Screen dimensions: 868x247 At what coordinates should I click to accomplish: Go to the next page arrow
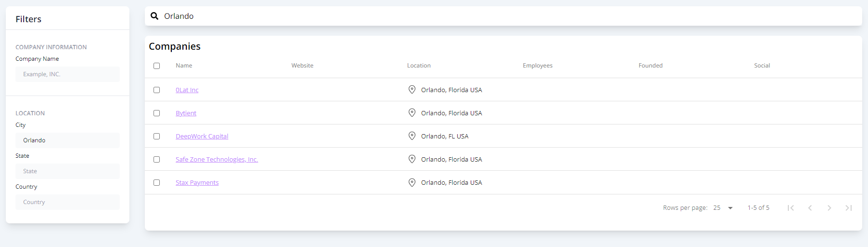pyautogui.click(x=829, y=208)
